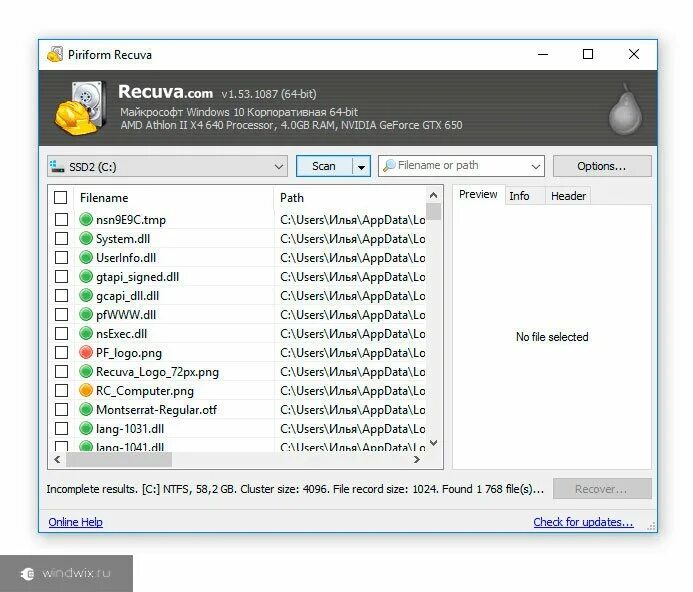Click green status dot of nsn9E9C.tmp

point(86,219)
